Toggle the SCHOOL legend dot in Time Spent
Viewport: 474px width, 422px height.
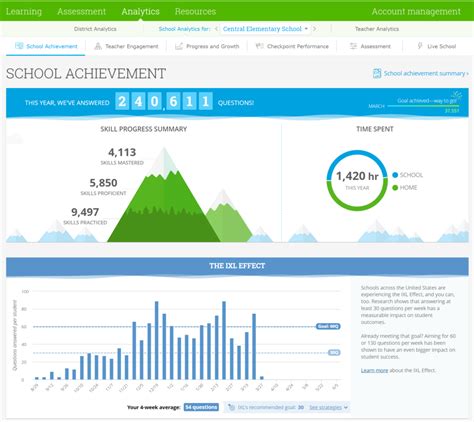pyautogui.click(x=395, y=175)
